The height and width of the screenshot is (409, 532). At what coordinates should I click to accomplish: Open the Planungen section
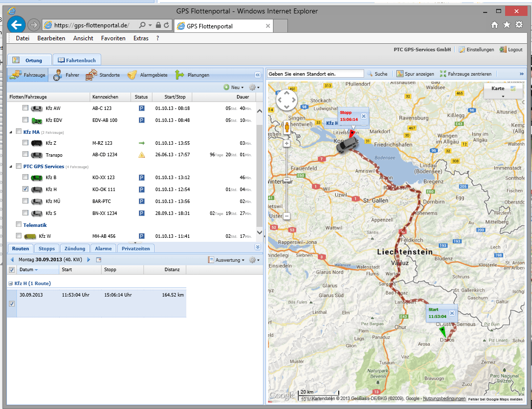click(x=192, y=75)
